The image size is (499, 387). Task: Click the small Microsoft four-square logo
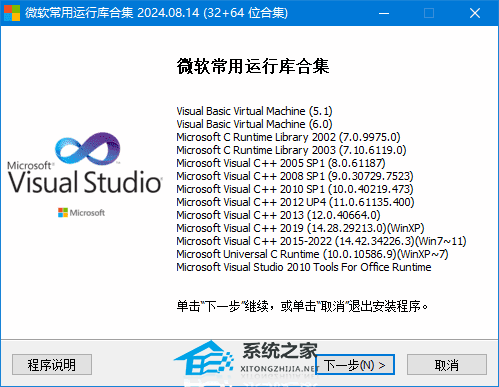pyautogui.click(x=63, y=213)
